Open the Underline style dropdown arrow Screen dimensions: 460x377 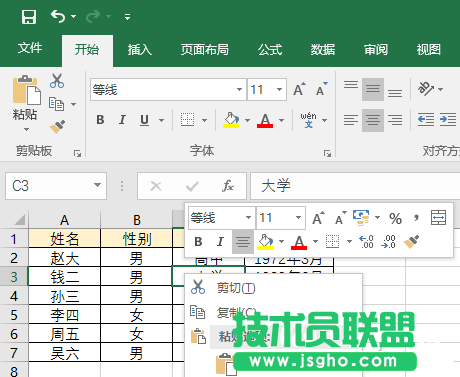[161, 120]
